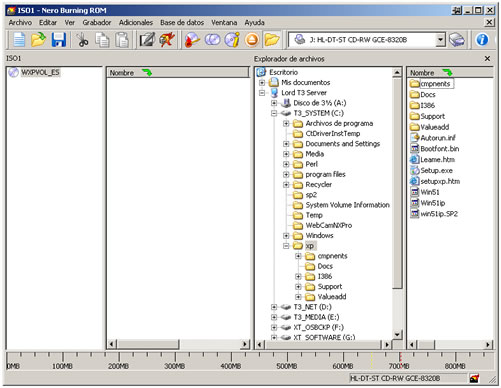Image resolution: width=501 pixels, height=388 pixels.
Task: Collapse the T3_SYSTEM (C:) drive node
Action: [x=274, y=113]
